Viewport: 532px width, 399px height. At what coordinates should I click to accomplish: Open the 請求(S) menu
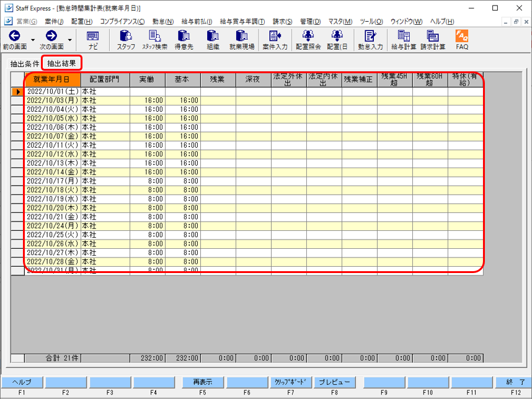pos(282,21)
